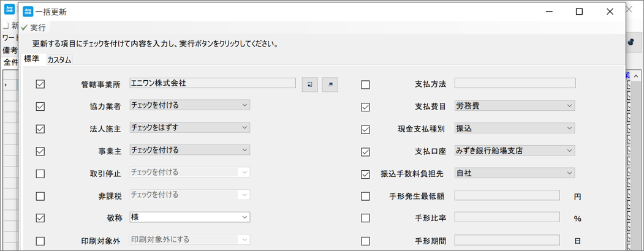644x251 pixels.
Task: Toggle the 振込手数料負担先 checkbox
Action: tap(365, 174)
